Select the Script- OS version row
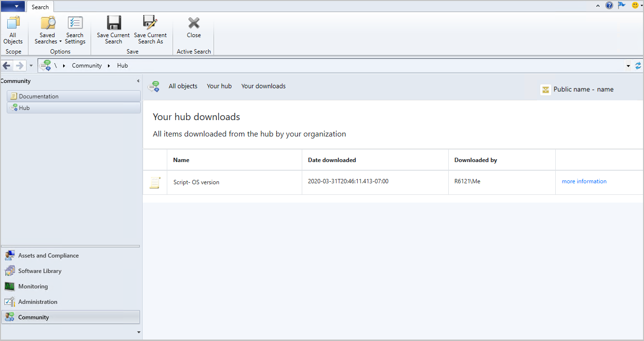Viewport: 644px width, 341px height. [x=196, y=182]
